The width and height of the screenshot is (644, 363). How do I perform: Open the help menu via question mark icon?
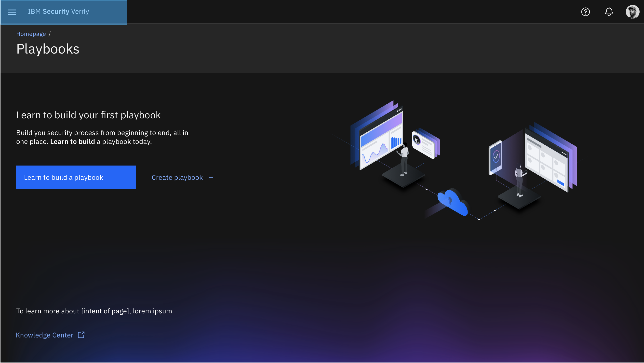[x=585, y=12]
